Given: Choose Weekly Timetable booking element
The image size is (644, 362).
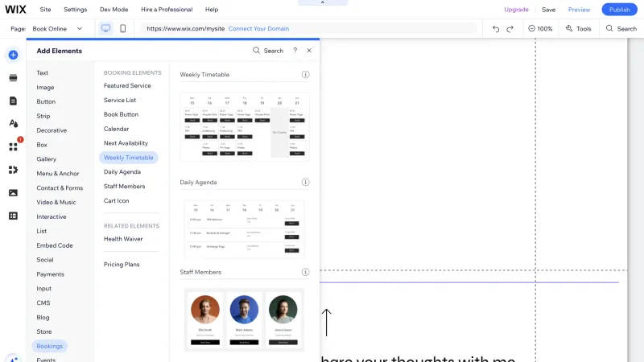Looking at the screenshot, I should point(129,158).
